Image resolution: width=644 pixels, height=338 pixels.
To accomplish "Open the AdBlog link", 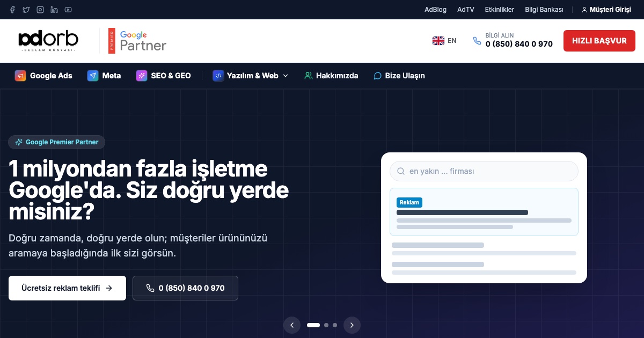I will pyautogui.click(x=435, y=10).
